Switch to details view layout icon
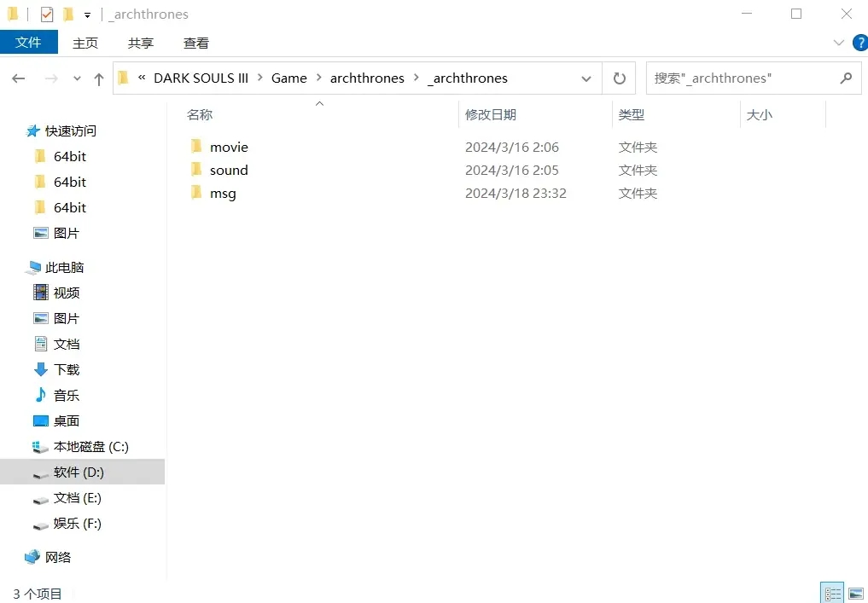Viewport: 868px width, 603px height. pyautogui.click(x=832, y=594)
